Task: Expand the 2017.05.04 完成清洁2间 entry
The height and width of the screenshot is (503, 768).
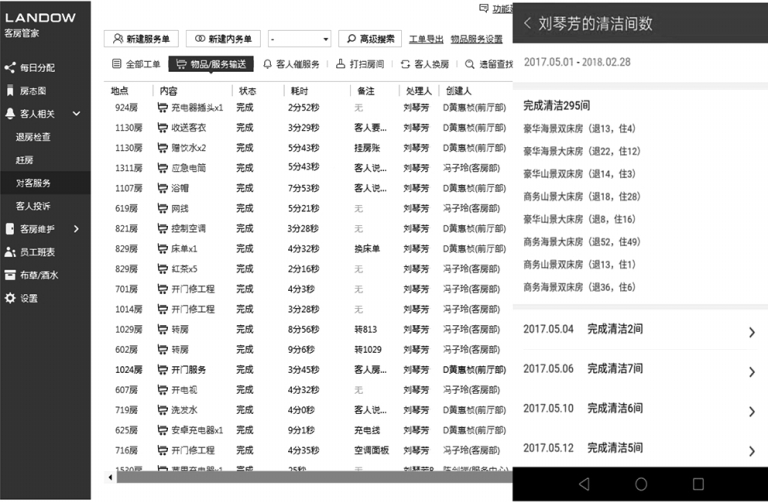Action: [x=751, y=332]
